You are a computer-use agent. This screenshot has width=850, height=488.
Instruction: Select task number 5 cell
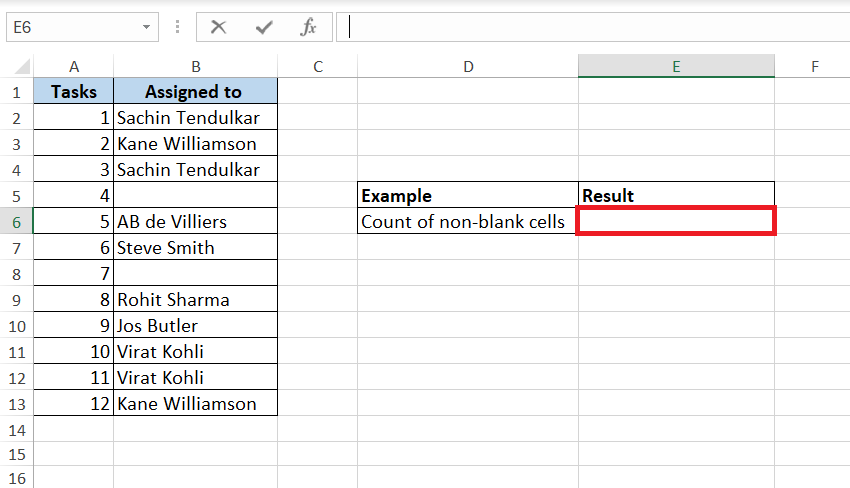[74, 221]
